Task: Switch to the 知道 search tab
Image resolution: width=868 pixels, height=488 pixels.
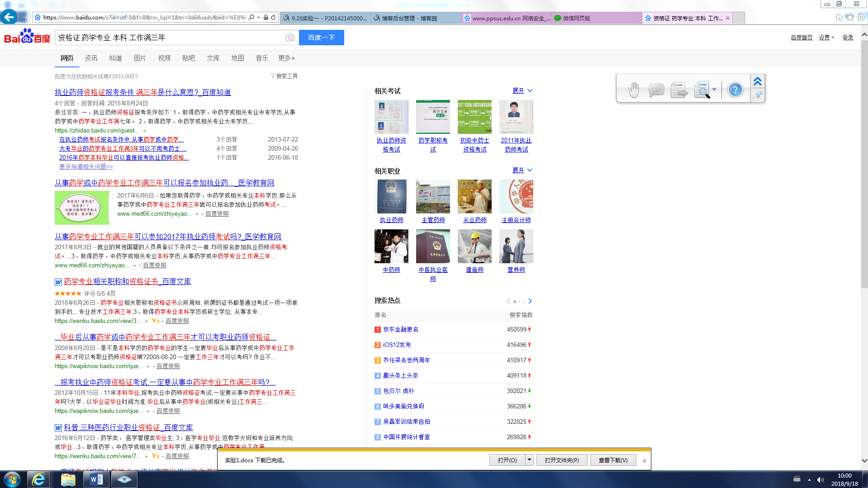Action: pos(115,58)
